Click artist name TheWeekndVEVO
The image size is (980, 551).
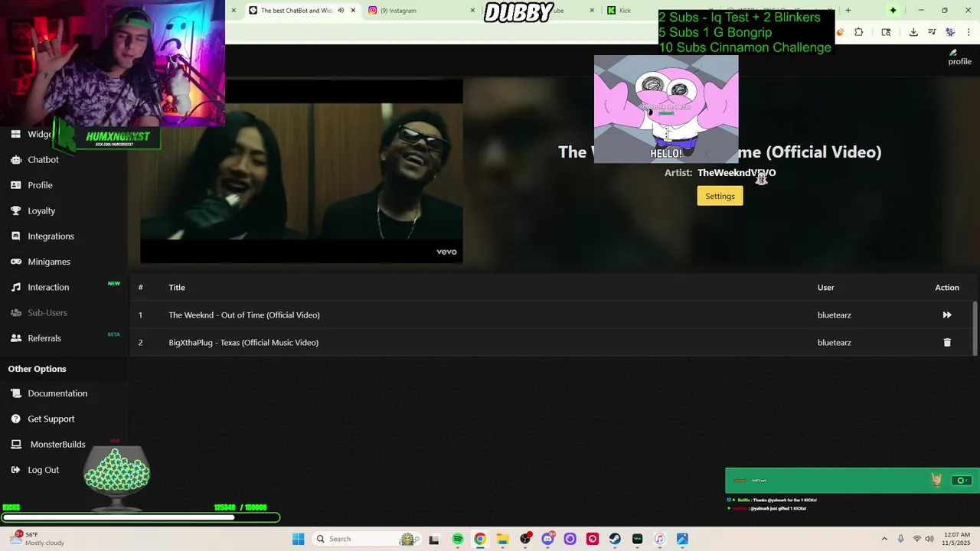click(737, 173)
